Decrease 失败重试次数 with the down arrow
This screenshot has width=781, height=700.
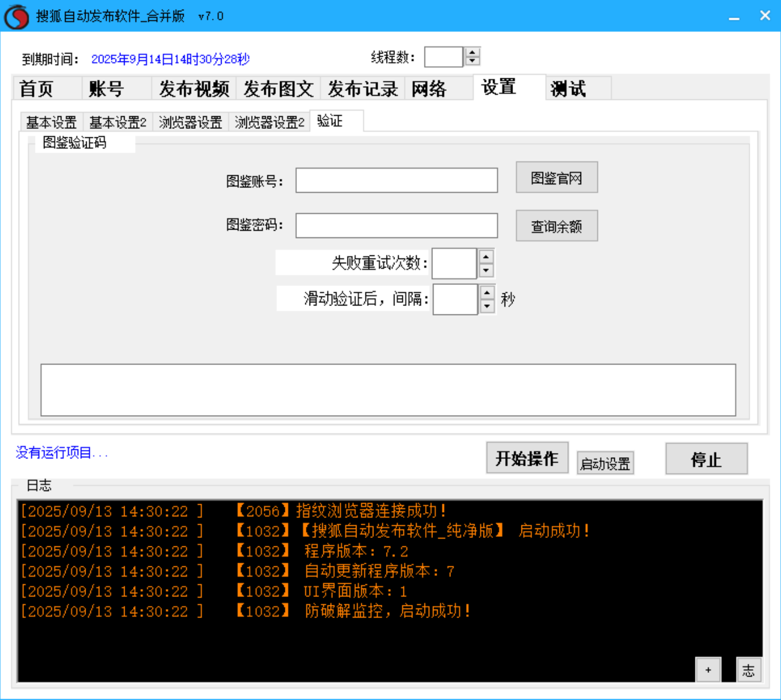click(x=486, y=269)
